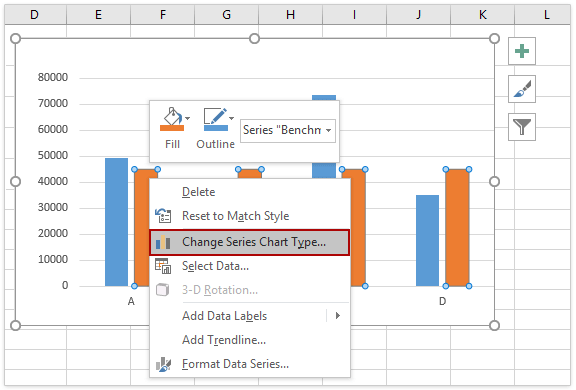Click the Format Data Series icon

[163, 364]
